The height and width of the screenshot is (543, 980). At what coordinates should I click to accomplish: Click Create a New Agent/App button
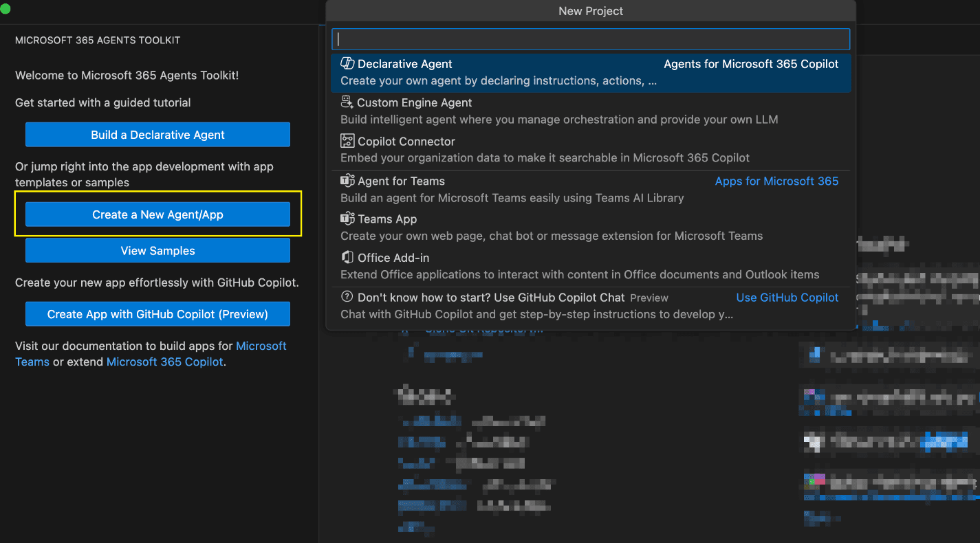coord(157,215)
